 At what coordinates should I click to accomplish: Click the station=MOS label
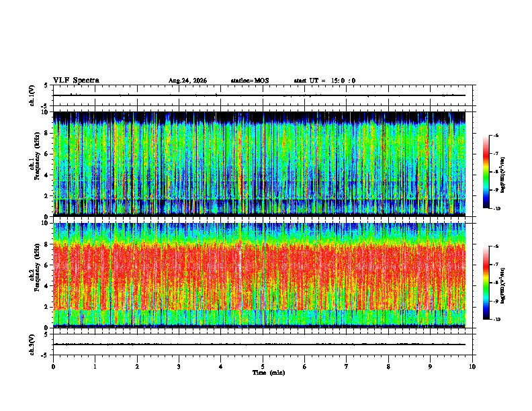tap(250, 81)
